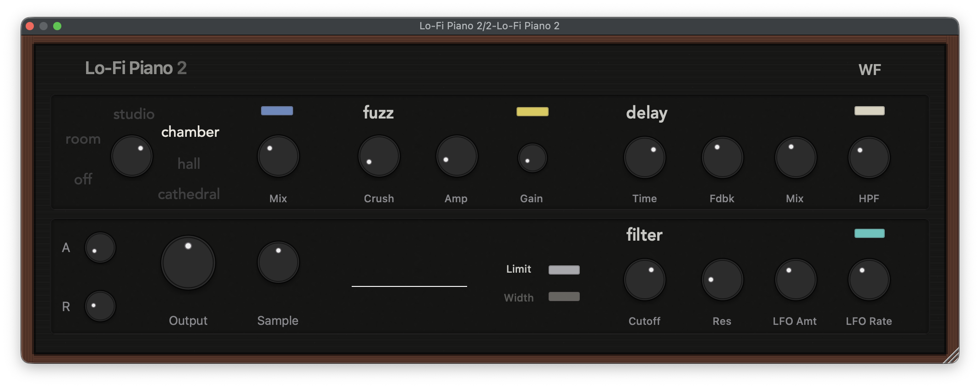Toggle the Width switch
The width and height of the screenshot is (980, 388).
[564, 296]
